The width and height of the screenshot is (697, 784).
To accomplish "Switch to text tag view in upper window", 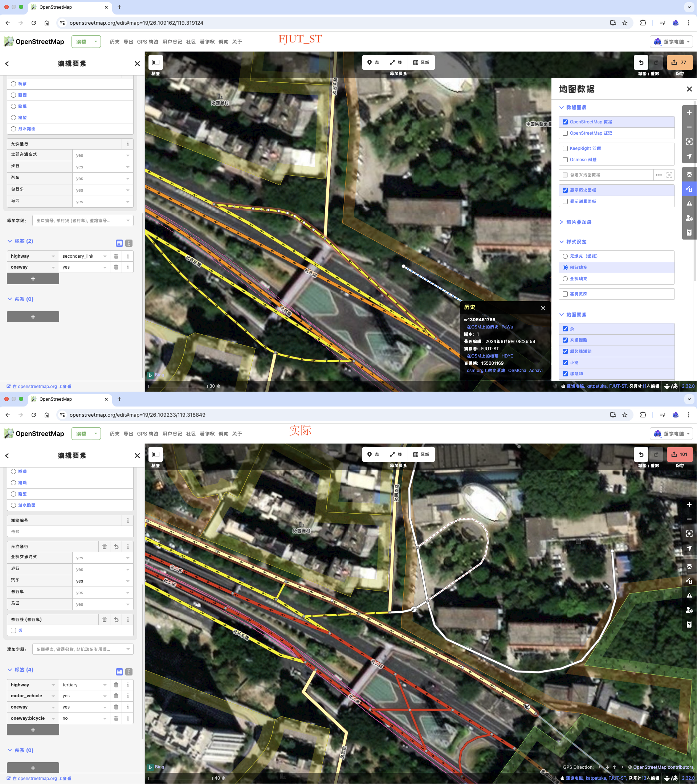I will pyautogui.click(x=129, y=244).
